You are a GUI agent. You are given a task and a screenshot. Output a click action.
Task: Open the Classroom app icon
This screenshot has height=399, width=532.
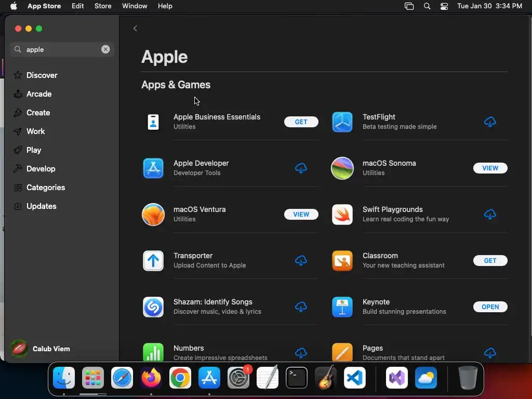[x=342, y=261]
